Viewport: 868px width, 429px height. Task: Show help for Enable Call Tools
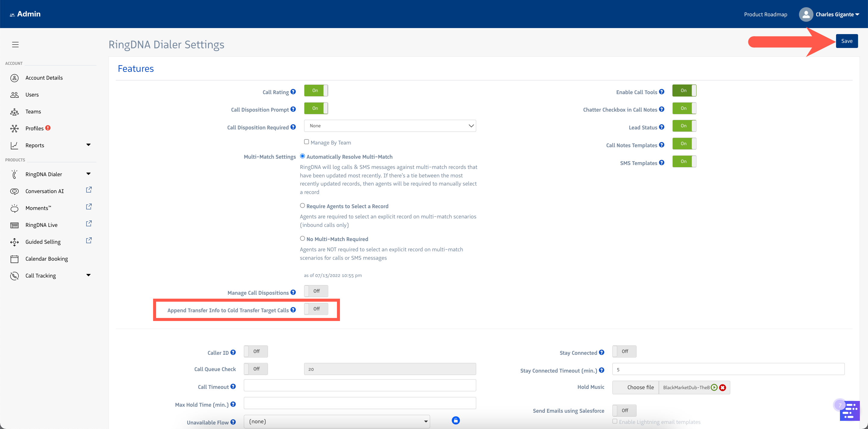pos(662,92)
